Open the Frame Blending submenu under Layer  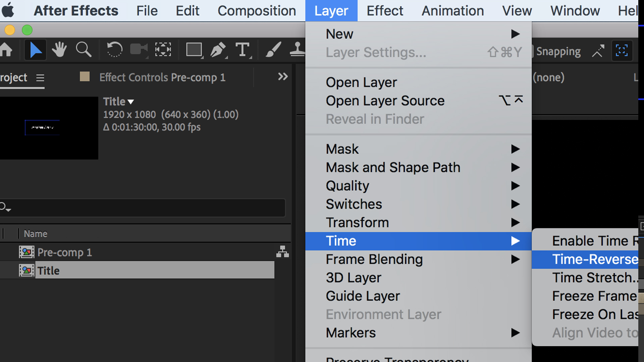click(x=374, y=259)
